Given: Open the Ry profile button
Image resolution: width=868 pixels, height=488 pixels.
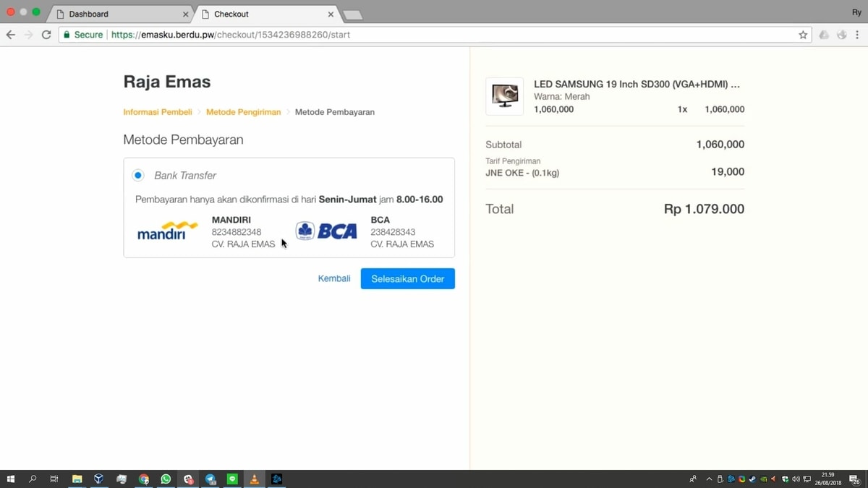Looking at the screenshot, I should coord(856,12).
